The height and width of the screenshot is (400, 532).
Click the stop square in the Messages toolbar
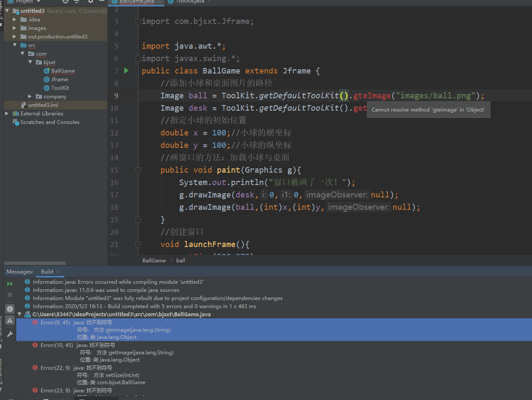(10, 295)
